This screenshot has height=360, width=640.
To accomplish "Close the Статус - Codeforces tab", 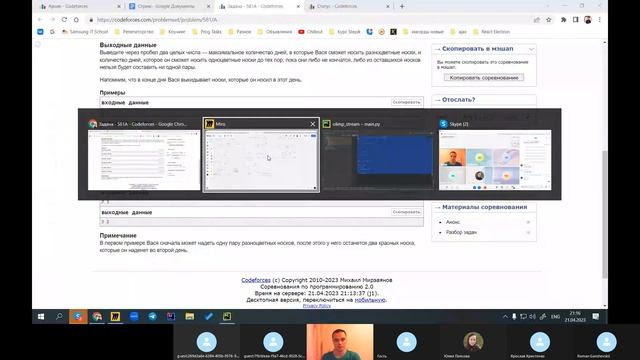I will pos(388,7).
